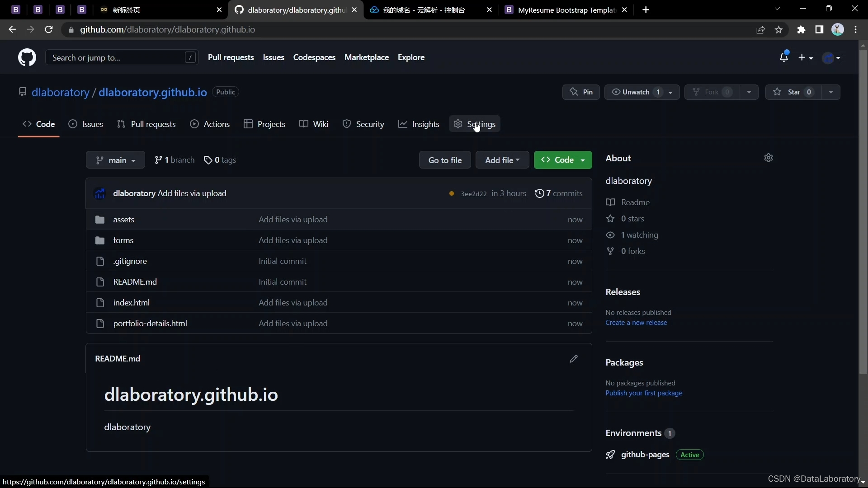
Task: Click Create a new release link
Action: 636,323
